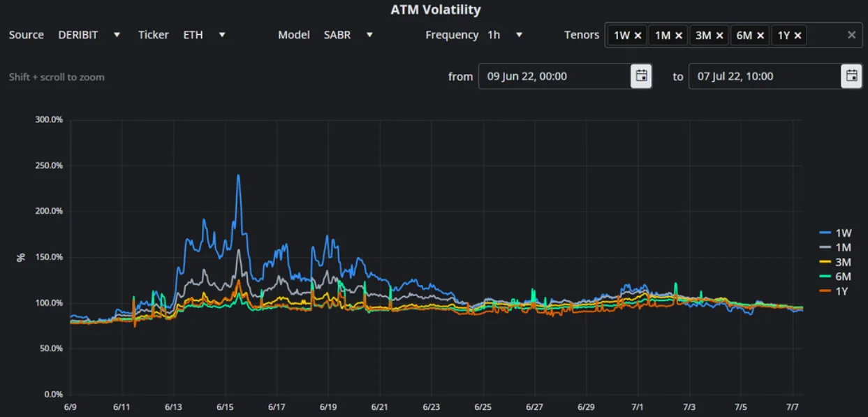Open the Tenors multi-select box
This screenshot has height=417, width=868.
(733, 35)
